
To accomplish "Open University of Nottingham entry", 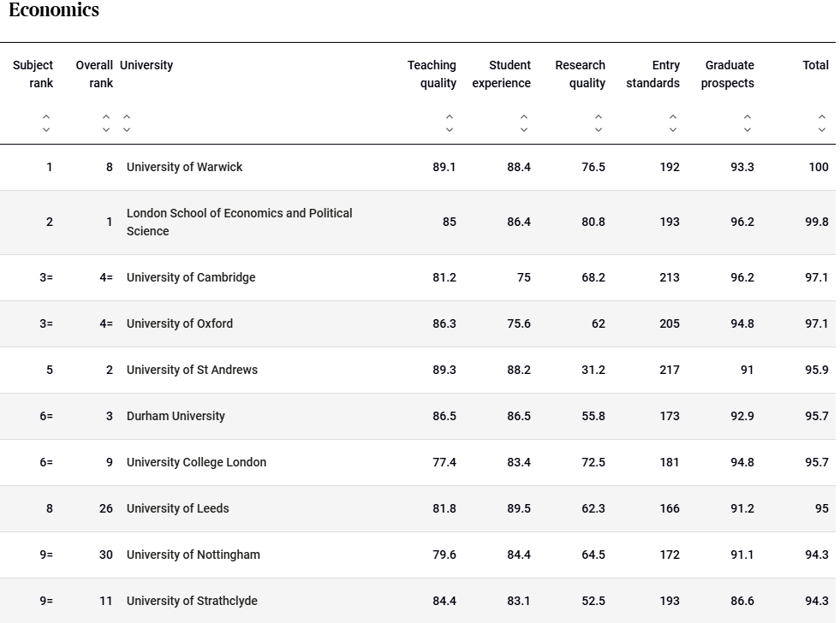I will point(193,555).
